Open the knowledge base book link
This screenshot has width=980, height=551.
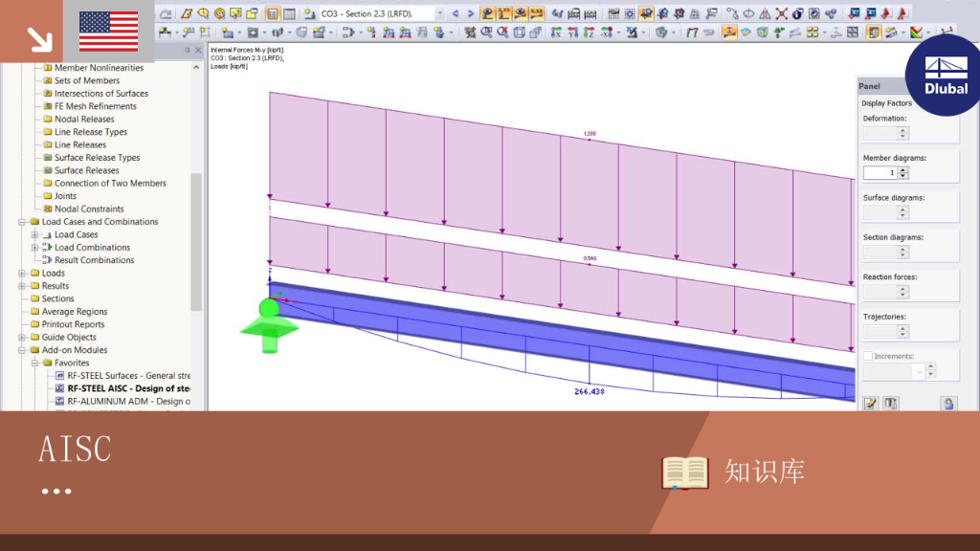click(685, 473)
